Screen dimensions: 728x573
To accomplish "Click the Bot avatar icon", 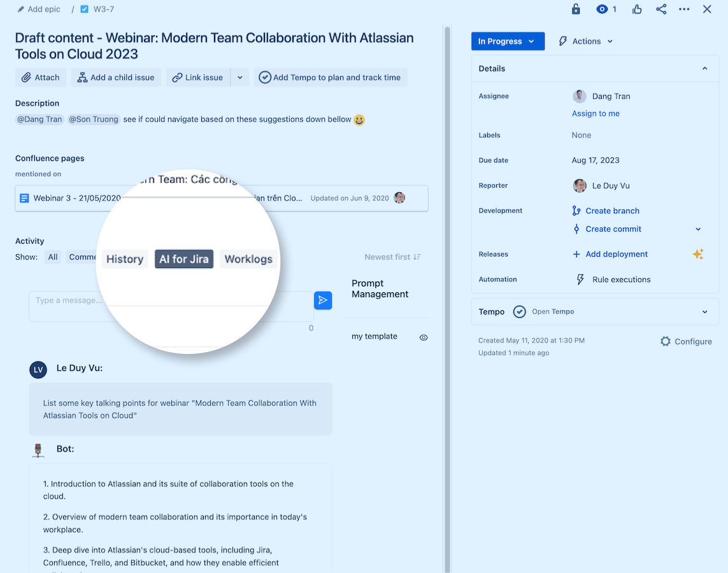I will click(38, 450).
